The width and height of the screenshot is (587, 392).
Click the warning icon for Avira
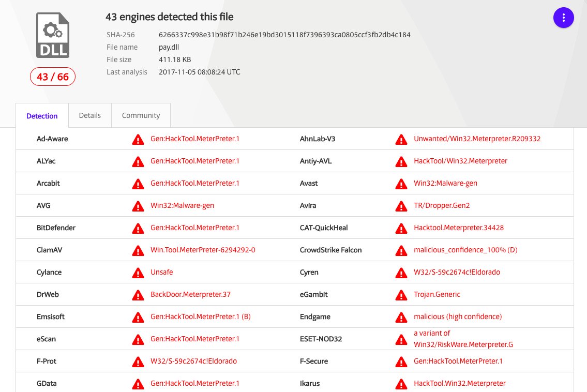(x=401, y=206)
